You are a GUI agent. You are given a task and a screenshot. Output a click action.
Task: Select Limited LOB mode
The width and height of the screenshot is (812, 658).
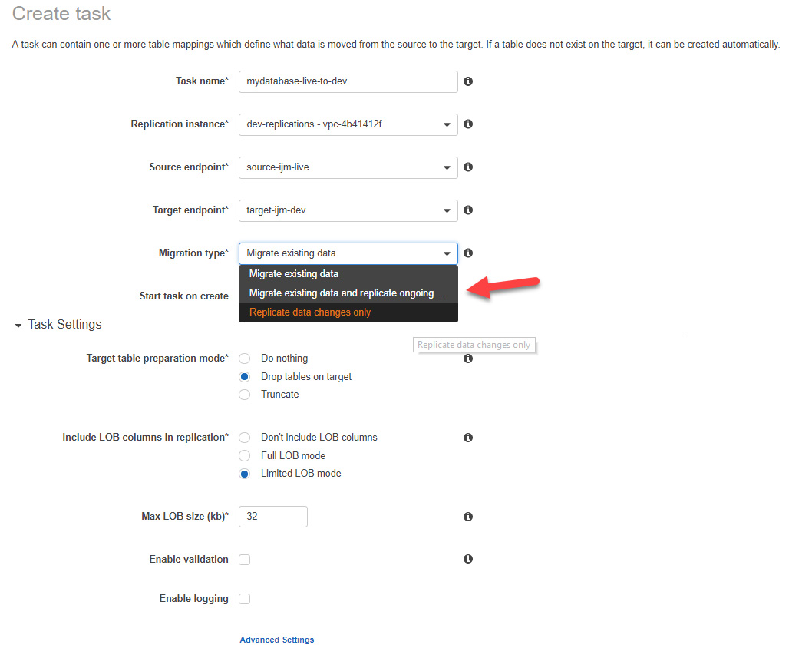coord(244,474)
